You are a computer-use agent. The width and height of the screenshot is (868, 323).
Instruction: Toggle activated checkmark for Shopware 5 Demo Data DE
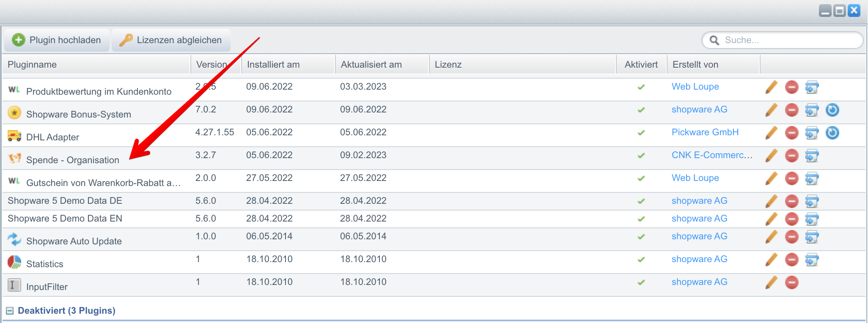[641, 201]
